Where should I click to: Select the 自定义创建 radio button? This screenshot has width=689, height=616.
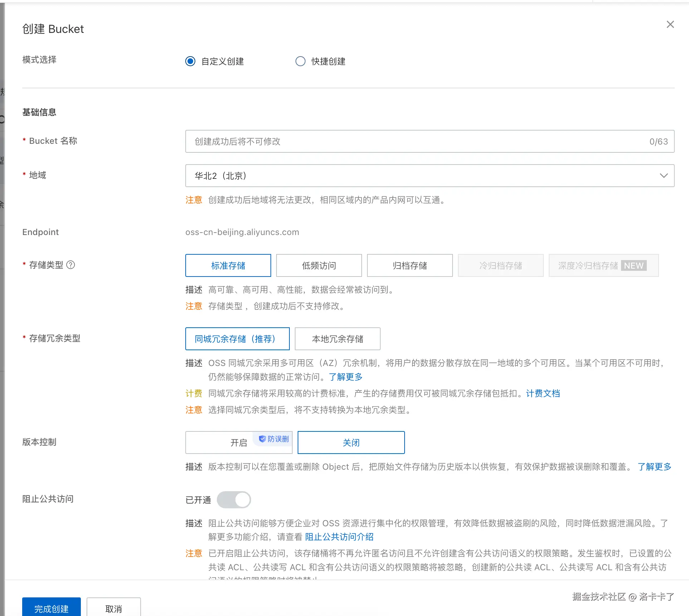pyautogui.click(x=190, y=61)
